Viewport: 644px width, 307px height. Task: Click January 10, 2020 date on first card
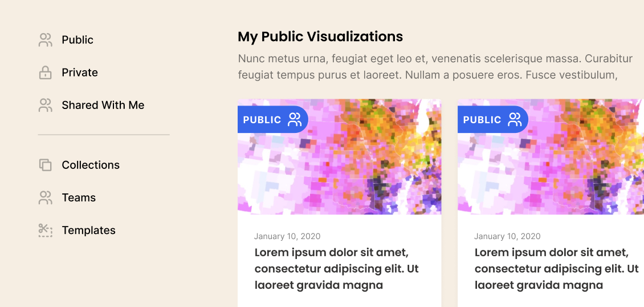pyautogui.click(x=287, y=236)
